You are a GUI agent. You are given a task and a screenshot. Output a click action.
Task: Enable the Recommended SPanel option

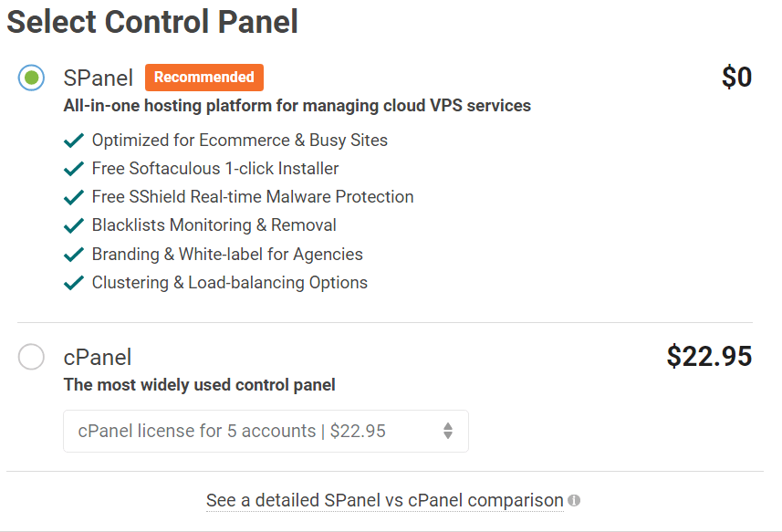coord(30,78)
